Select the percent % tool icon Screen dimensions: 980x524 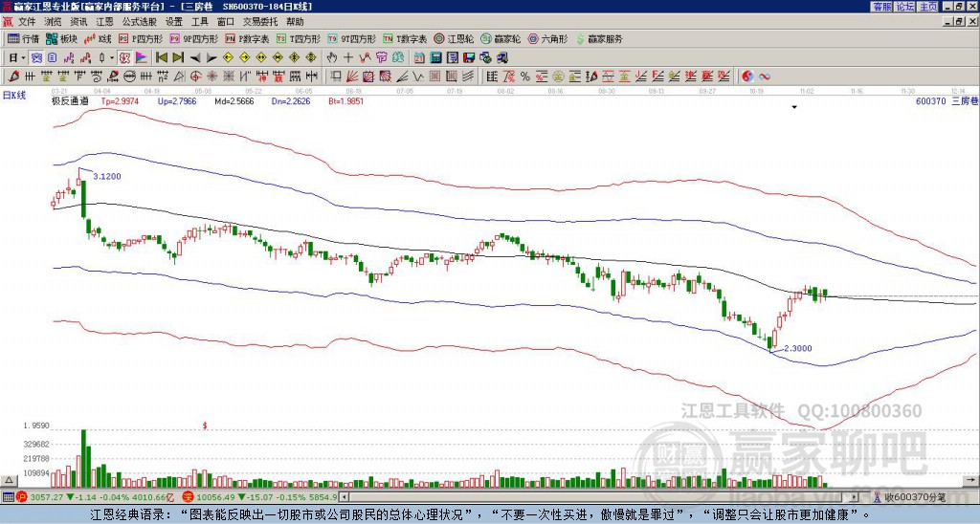525,76
